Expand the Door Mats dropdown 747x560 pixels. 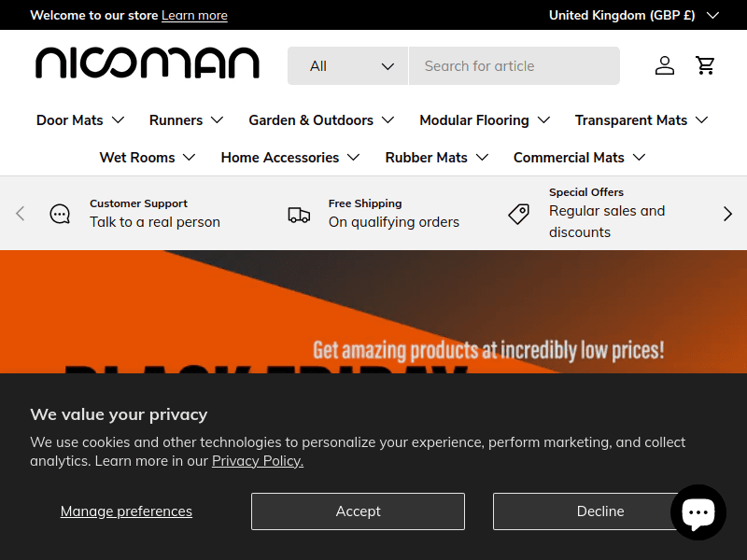pyautogui.click(x=80, y=119)
